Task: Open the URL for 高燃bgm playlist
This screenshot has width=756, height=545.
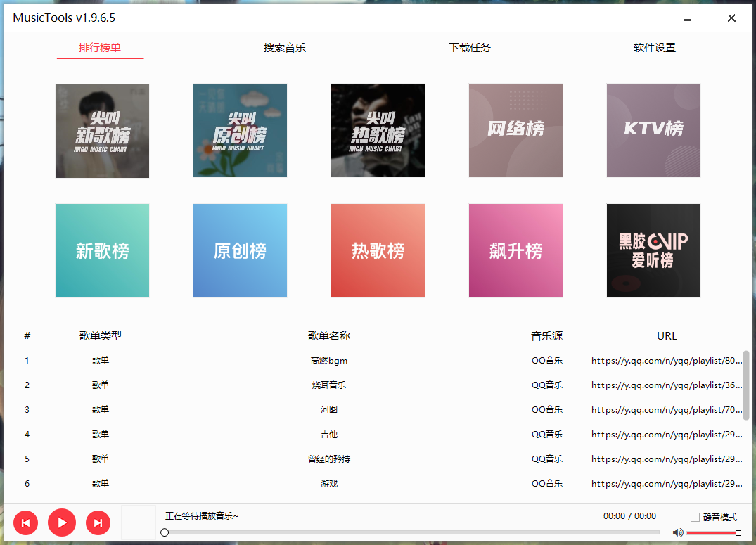Action: tap(667, 360)
